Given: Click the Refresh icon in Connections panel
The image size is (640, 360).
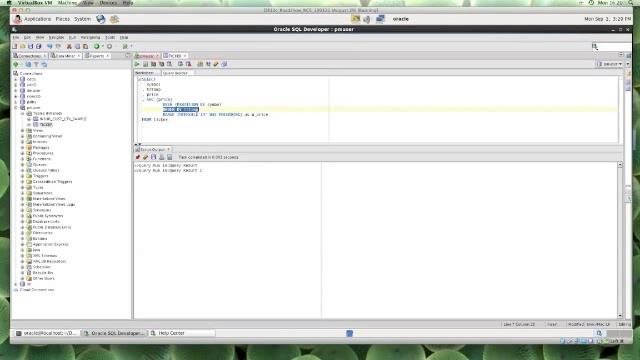Looking at the screenshot, I should click(28, 64).
